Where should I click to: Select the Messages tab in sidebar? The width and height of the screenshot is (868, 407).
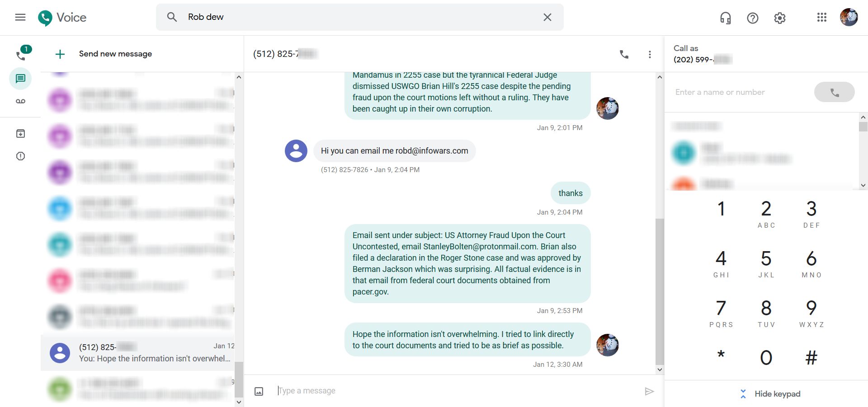pos(20,79)
